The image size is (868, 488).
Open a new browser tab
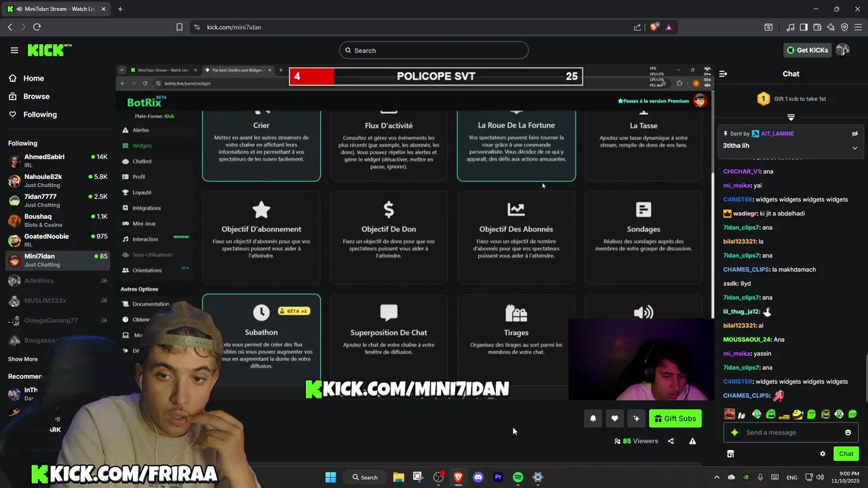pos(120,9)
